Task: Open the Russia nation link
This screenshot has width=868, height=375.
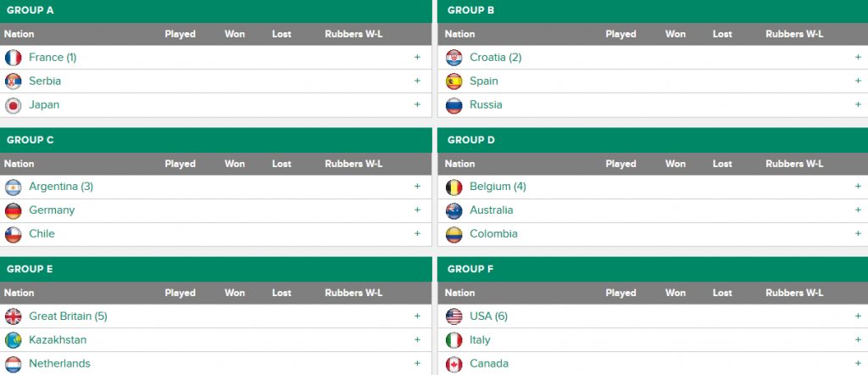Action: point(486,105)
